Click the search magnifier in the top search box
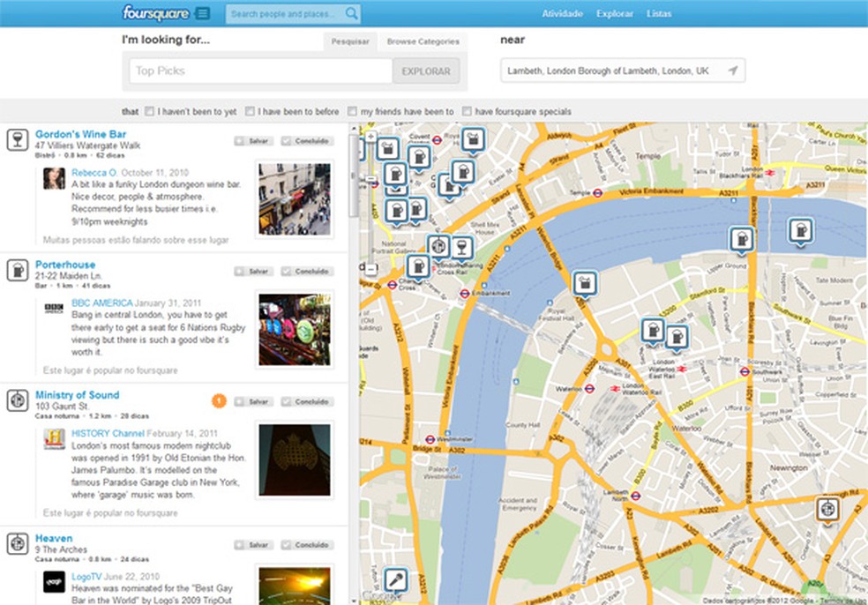The width and height of the screenshot is (868, 605). coord(351,13)
